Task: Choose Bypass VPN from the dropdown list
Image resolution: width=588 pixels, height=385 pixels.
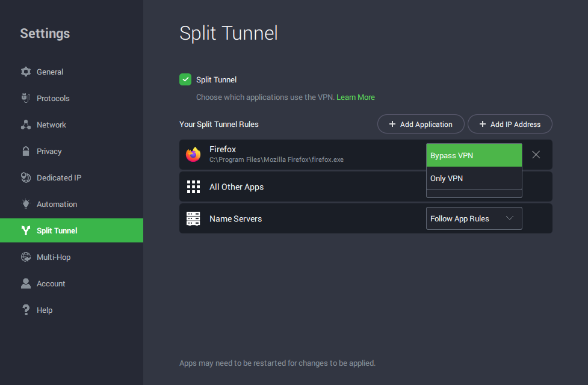Action: click(x=474, y=155)
